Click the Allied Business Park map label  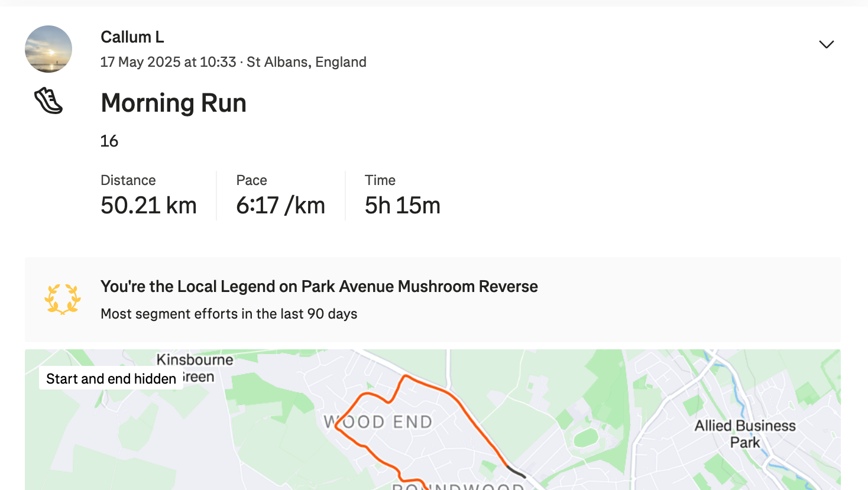tap(745, 434)
